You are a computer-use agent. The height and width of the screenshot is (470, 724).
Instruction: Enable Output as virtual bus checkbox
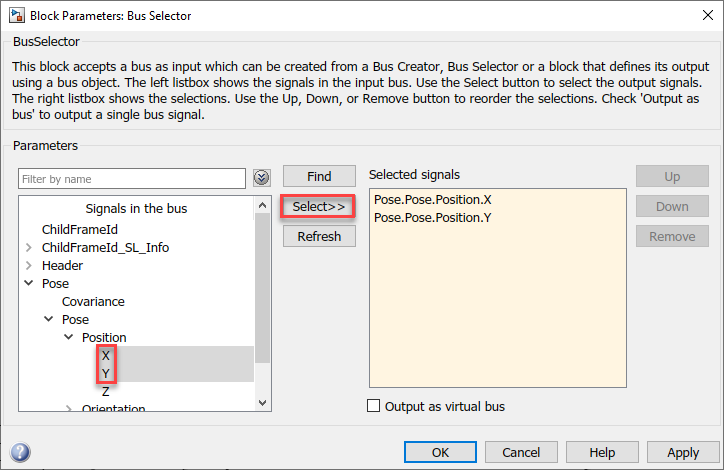point(375,406)
